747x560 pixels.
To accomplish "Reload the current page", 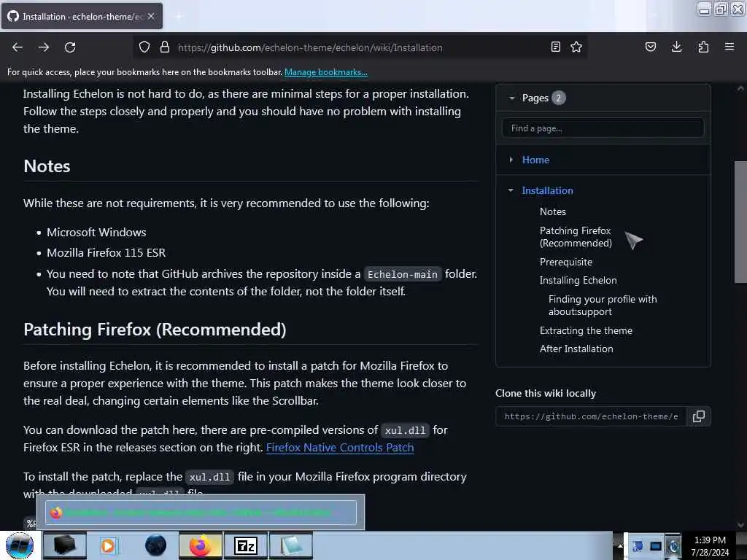I will pos(70,47).
